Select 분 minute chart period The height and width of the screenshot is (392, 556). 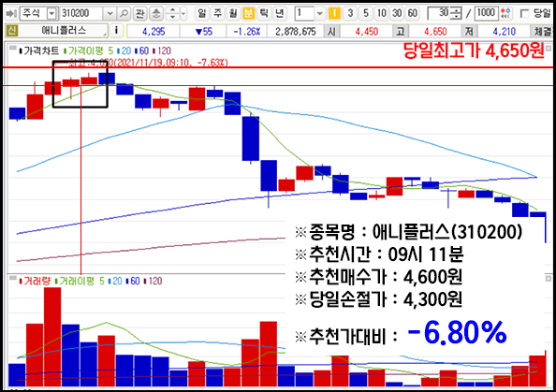click(249, 13)
